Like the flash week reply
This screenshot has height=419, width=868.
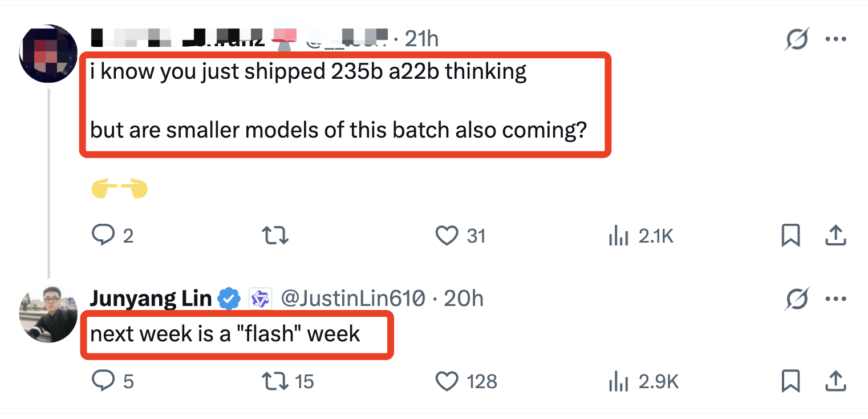447,381
